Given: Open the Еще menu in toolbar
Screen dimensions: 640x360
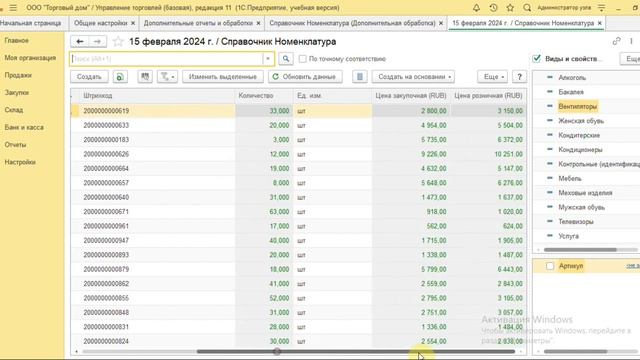Looking at the screenshot, I should (493, 77).
